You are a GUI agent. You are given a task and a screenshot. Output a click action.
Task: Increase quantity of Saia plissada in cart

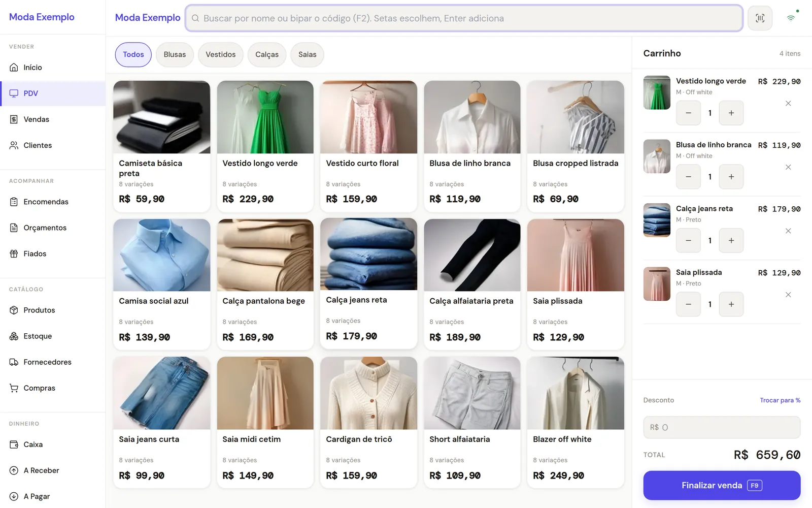pyautogui.click(x=731, y=304)
